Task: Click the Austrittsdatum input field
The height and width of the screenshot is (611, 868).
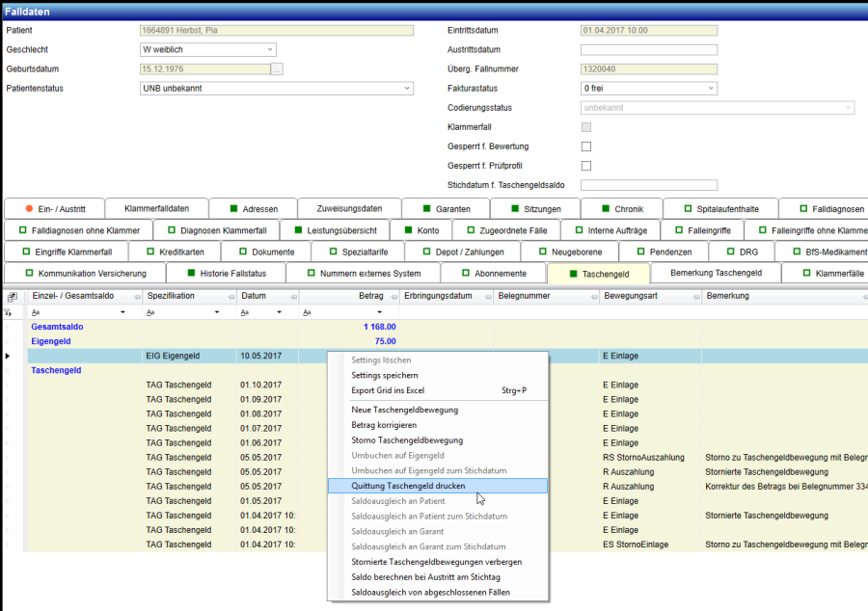Action: coord(649,50)
